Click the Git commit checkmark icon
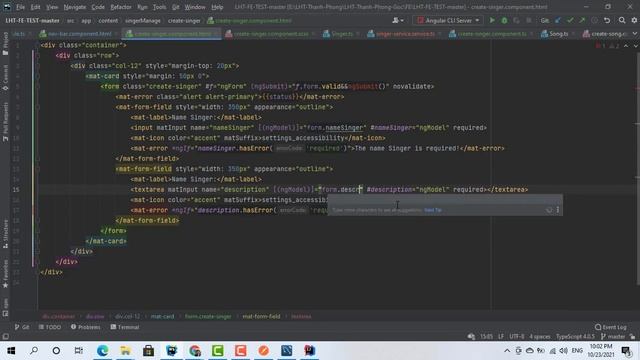The width and height of the screenshot is (640, 360). click(x=570, y=20)
